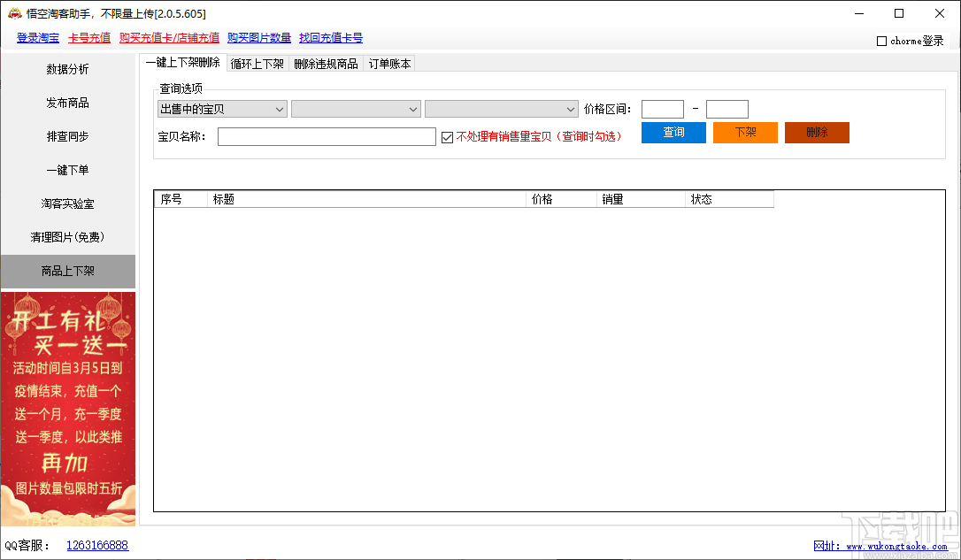Switch to 删除违规商品 tab
Screen dimensions: 961x560
tap(326, 64)
